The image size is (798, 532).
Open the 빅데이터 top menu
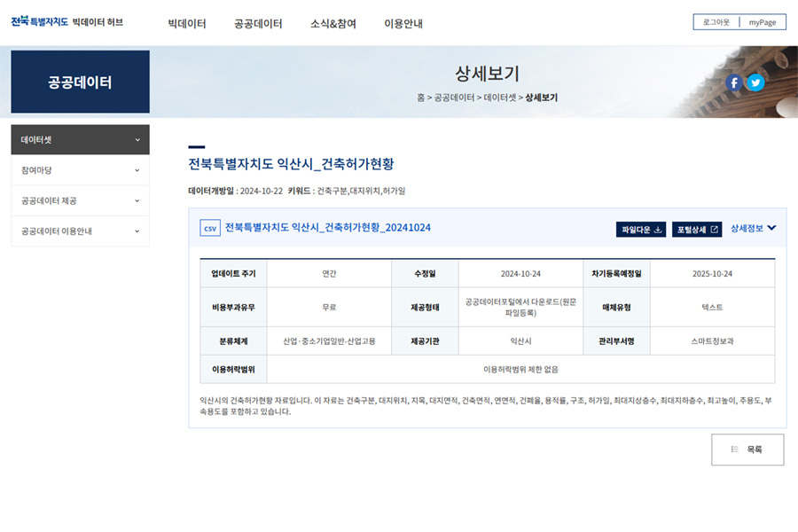[187, 23]
